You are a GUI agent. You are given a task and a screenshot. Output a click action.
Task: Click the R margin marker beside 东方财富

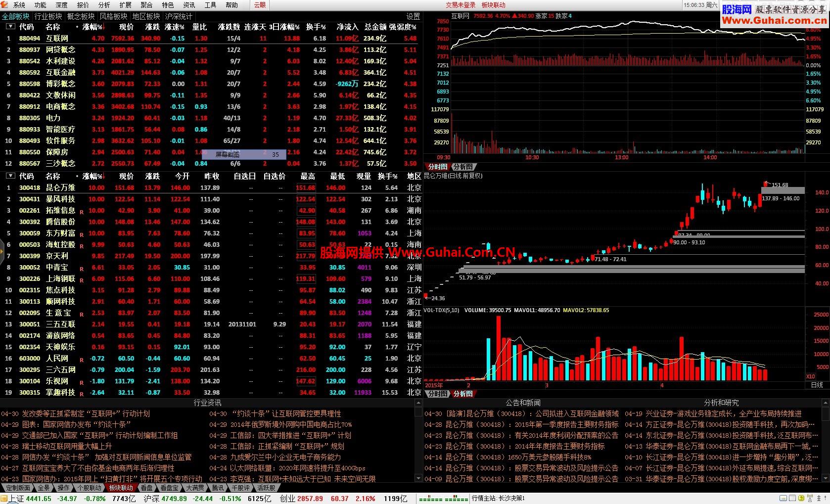coord(82,235)
